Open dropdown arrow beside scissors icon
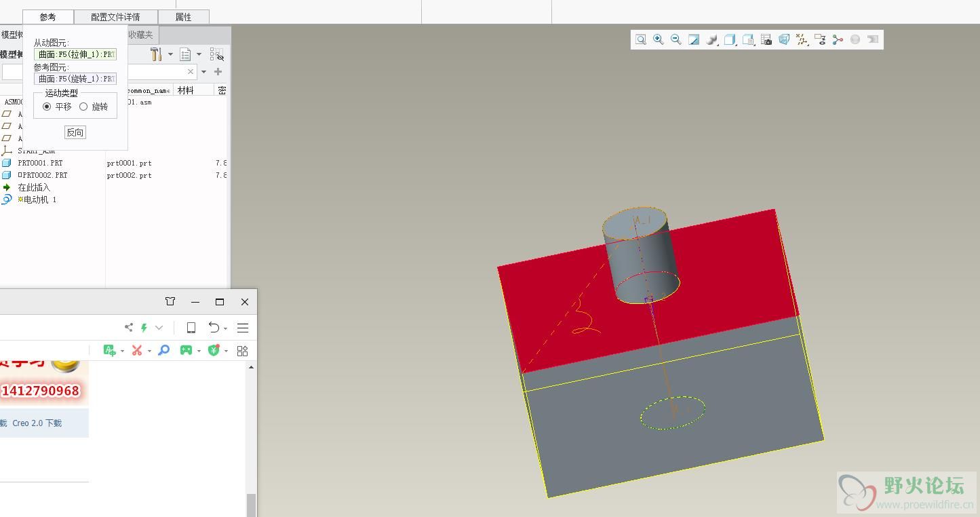Screen dimensions: 980x517 click(149, 351)
